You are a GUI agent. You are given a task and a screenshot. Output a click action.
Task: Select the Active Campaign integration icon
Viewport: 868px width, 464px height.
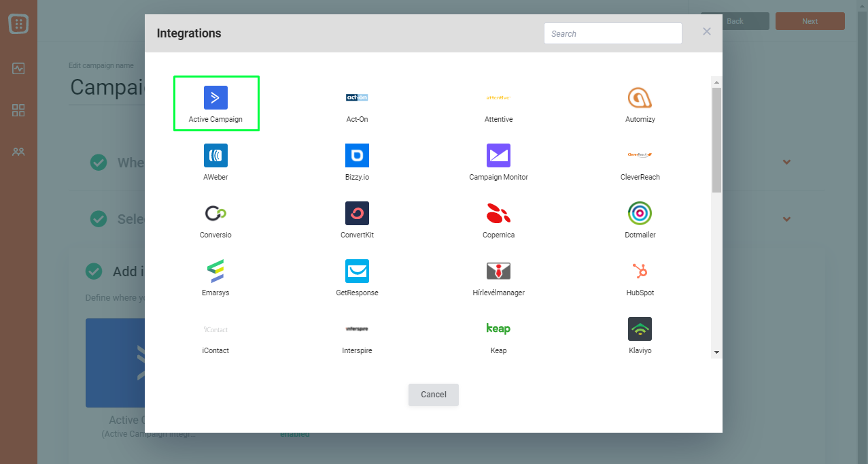(215, 97)
